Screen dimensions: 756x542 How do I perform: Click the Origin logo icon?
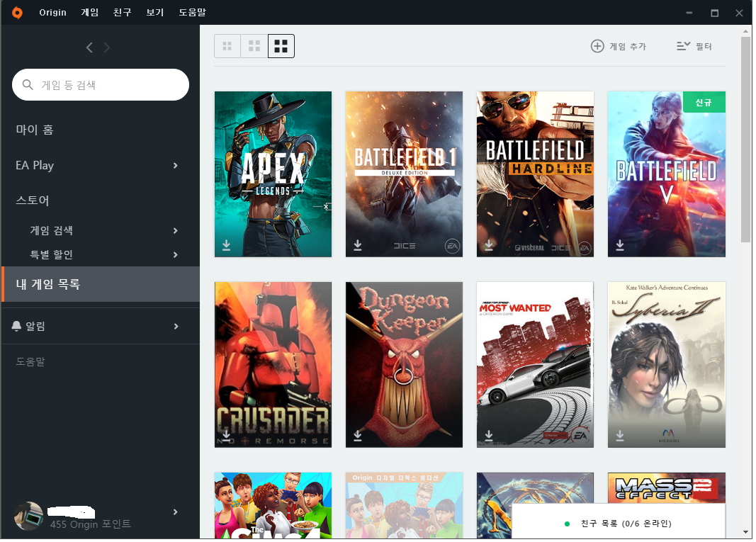(17, 13)
